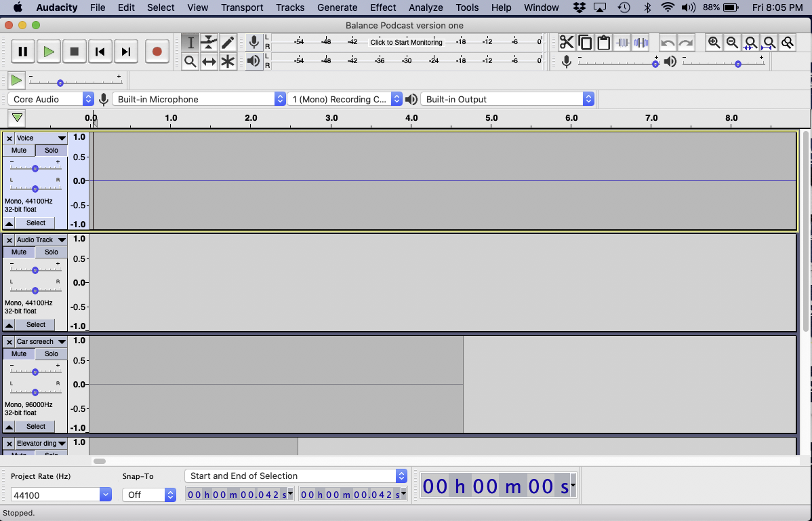Open the Tools menu
Image resolution: width=812 pixels, height=521 pixels.
pyautogui.click(x=467, y=7)
